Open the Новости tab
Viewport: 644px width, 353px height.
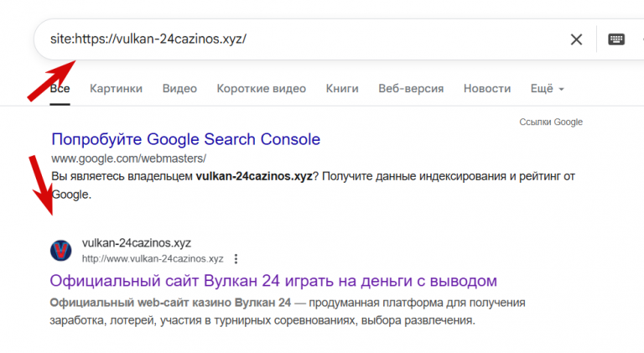[487, 89]
